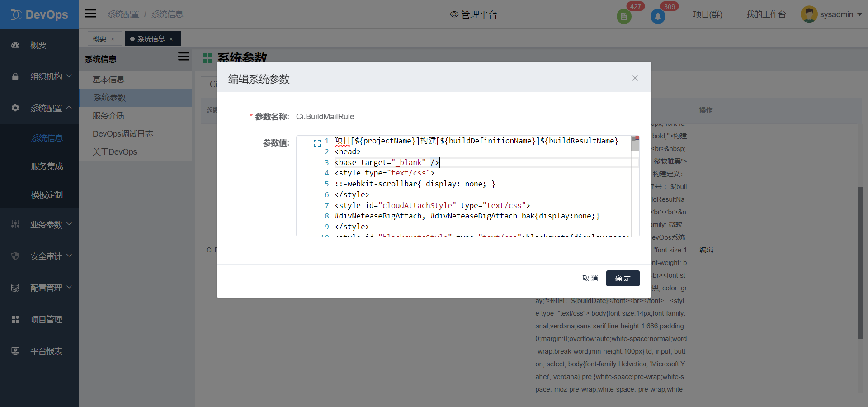Click the green document notification icon
Viewport: 868px width, 407px height.
(x=624, y=17)
